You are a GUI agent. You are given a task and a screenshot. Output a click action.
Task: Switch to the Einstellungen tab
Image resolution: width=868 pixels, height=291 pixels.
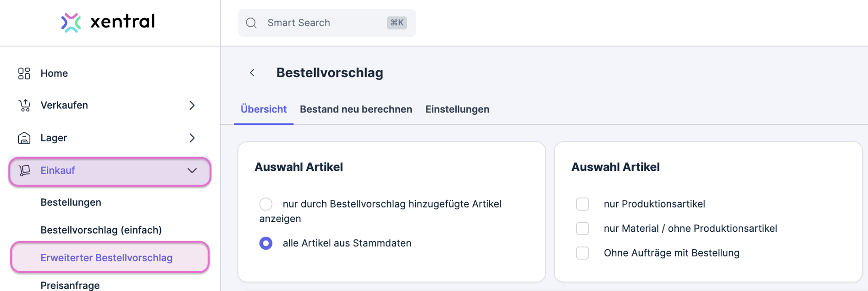click(x=457, y=109)
